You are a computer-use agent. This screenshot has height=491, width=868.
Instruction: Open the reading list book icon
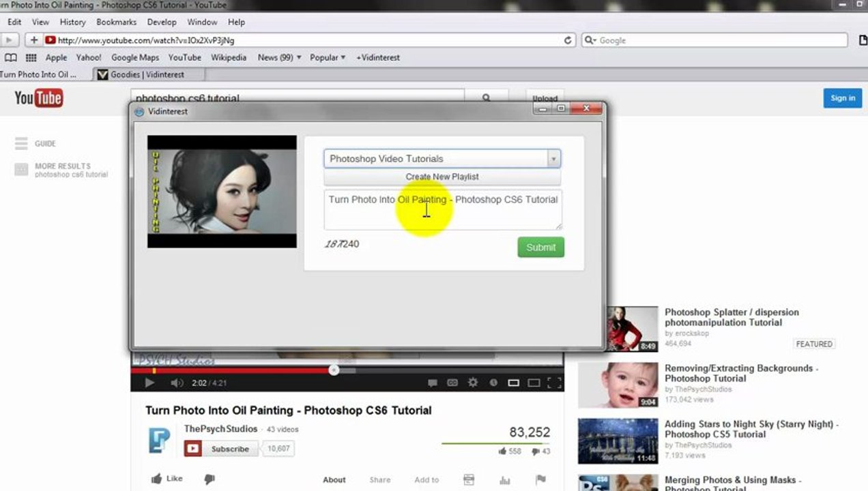click(11, 57)
